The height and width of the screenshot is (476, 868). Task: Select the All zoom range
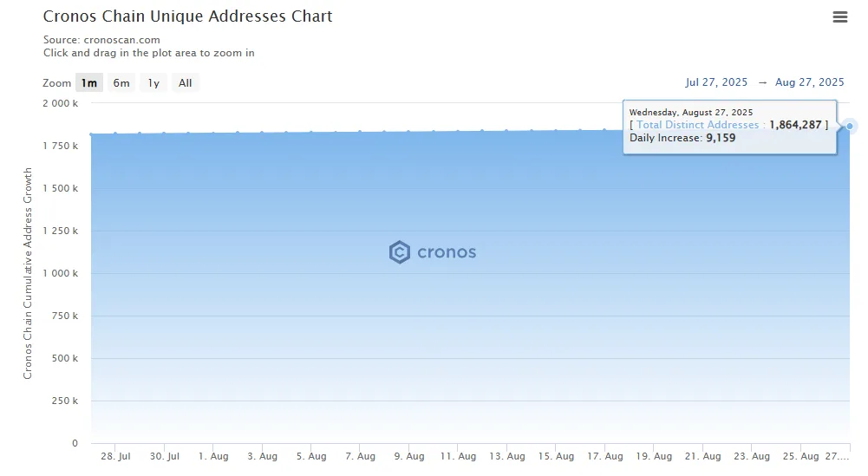[x=185, y=83]
